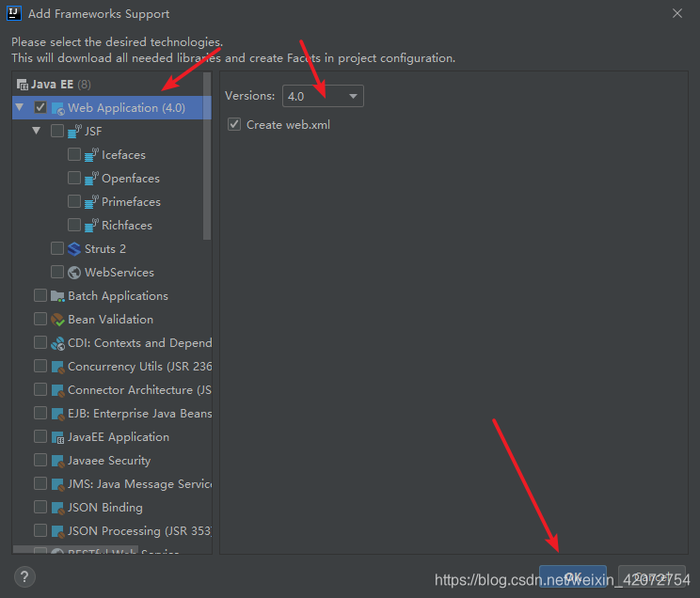The height and width of the screenshot is (598, 700).
Task: Select the Web Application (4.0) row label
Action: 127,108
